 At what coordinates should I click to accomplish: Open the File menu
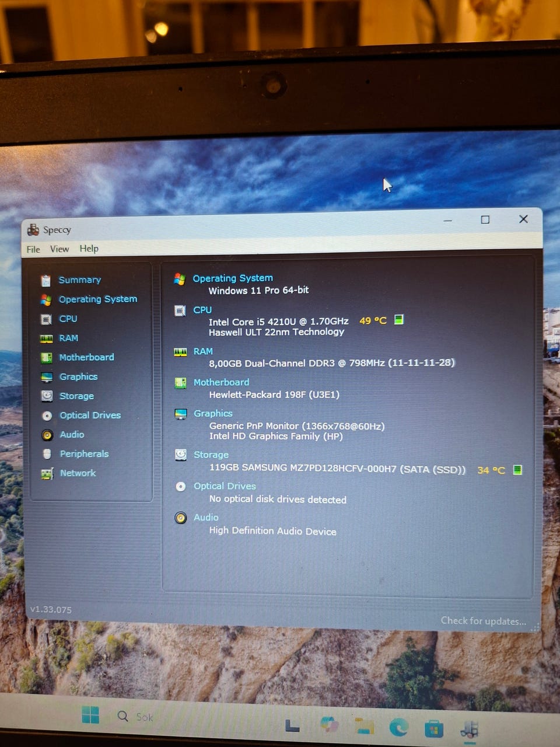point(33,249)
